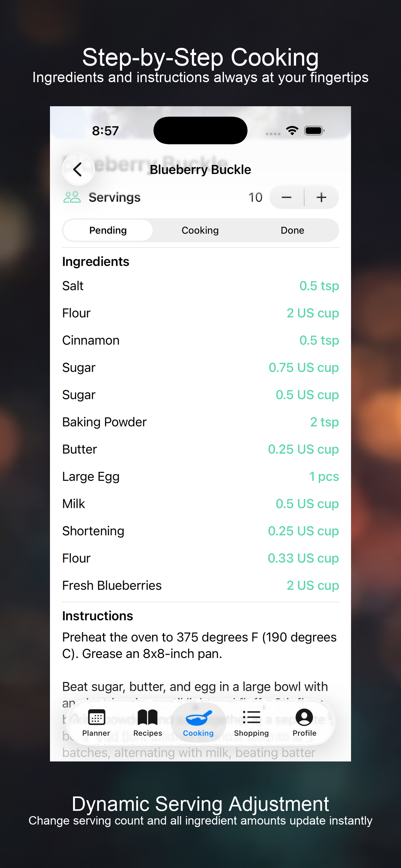The width and height of the screenshot is (401, 868).
Task: Select the Pending status segment
Action: (x=108, y=231)
